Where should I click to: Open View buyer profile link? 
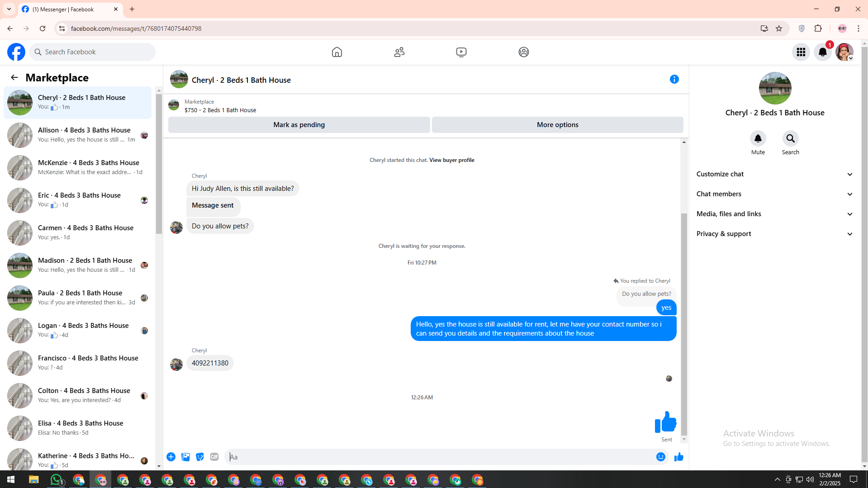click(451, 160)
